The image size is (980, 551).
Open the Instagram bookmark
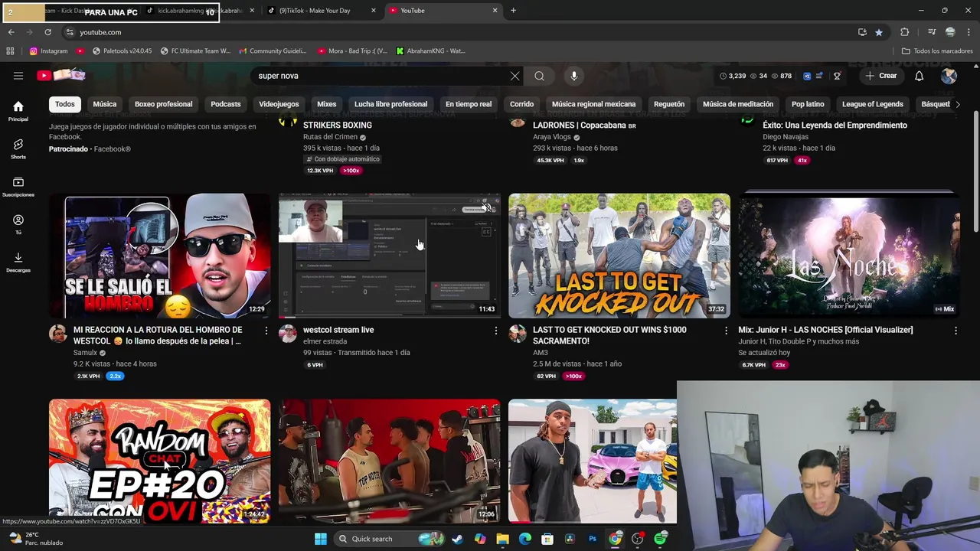48,51
